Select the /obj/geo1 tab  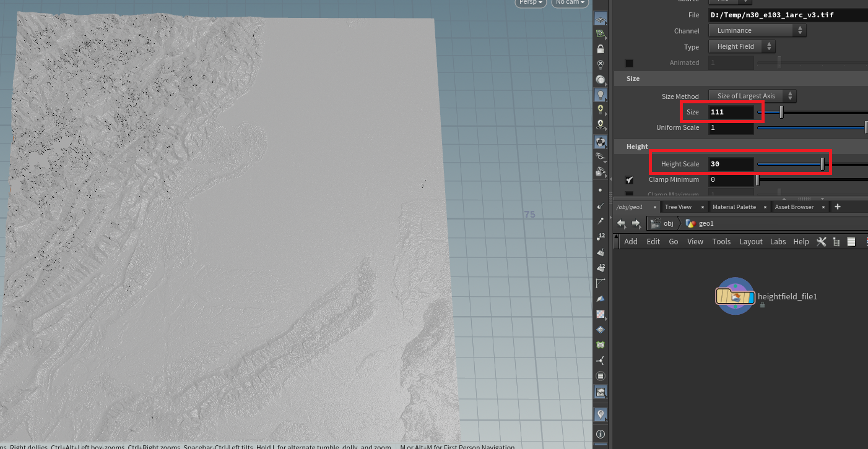coord(630,207)
